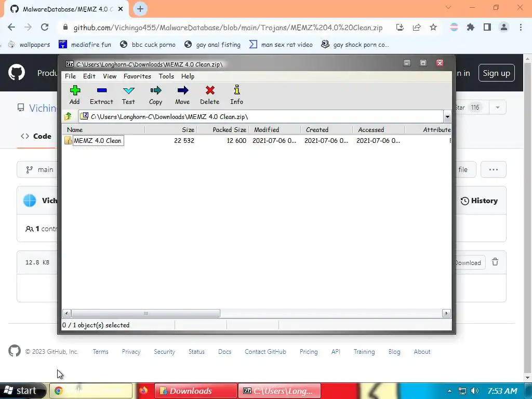This screenshot has width=532, height=399.
Task: Click the volume icon in system tray
Action: 475,391
